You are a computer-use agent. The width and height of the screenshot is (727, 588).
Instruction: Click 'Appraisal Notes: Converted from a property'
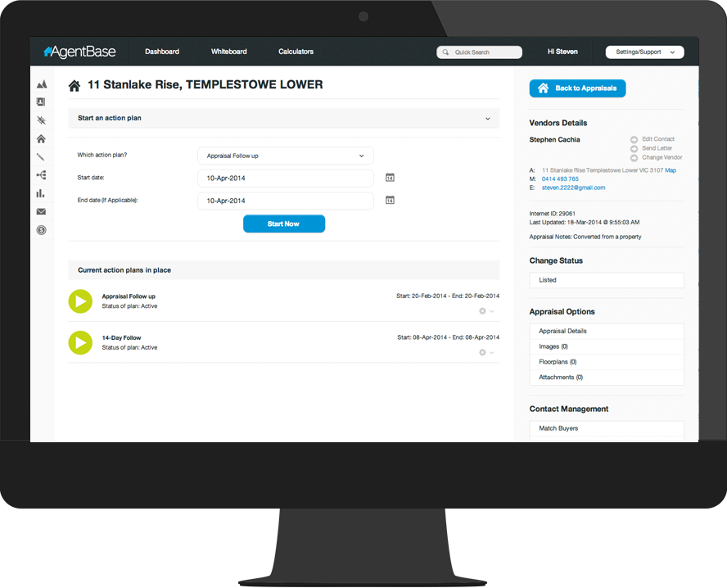[x=585, y=237]
